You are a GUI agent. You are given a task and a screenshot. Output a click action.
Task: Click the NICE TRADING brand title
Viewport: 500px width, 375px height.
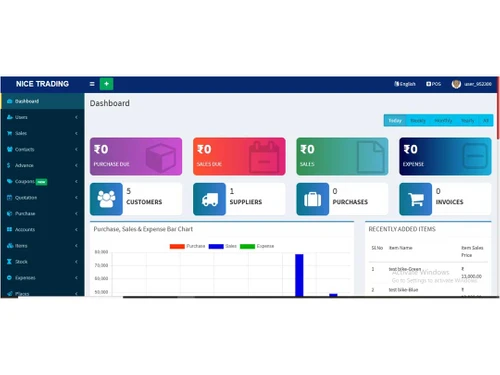(x=42, y=84)
